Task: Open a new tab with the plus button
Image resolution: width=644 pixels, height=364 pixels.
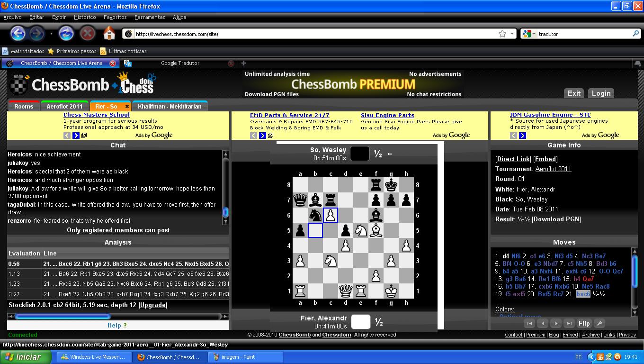Action: click(x=244, y=63)
